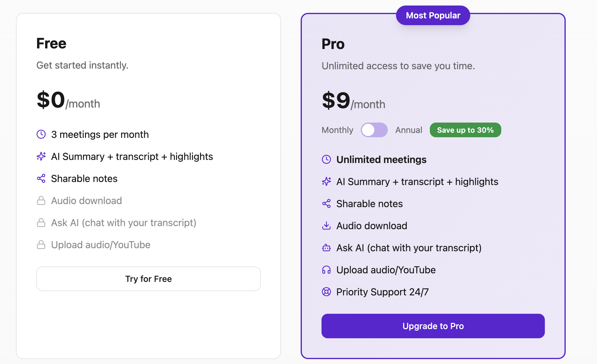Click the lock icon next to Audio download
597x364 pixels.
click(41, 201)
